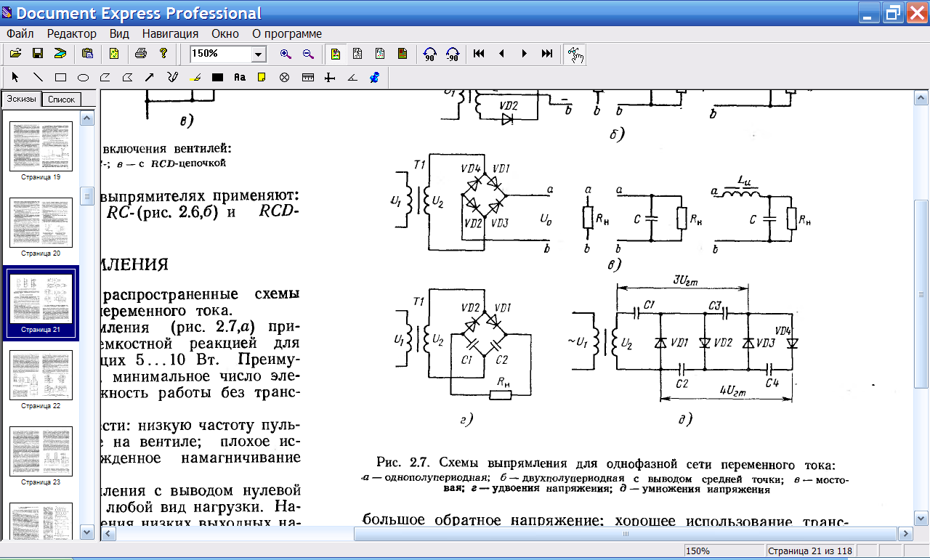The image size is (930, 560).
Task: Select the ruler measurement tool
Action: click(307, 77)
